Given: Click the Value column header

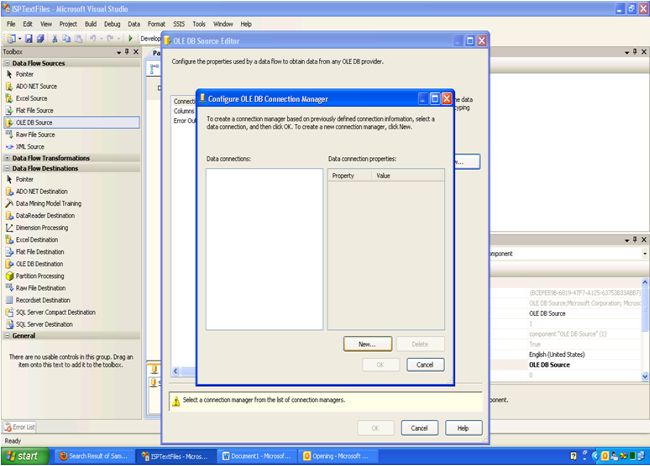Looking at the screenshot, I should click(407, 175).
